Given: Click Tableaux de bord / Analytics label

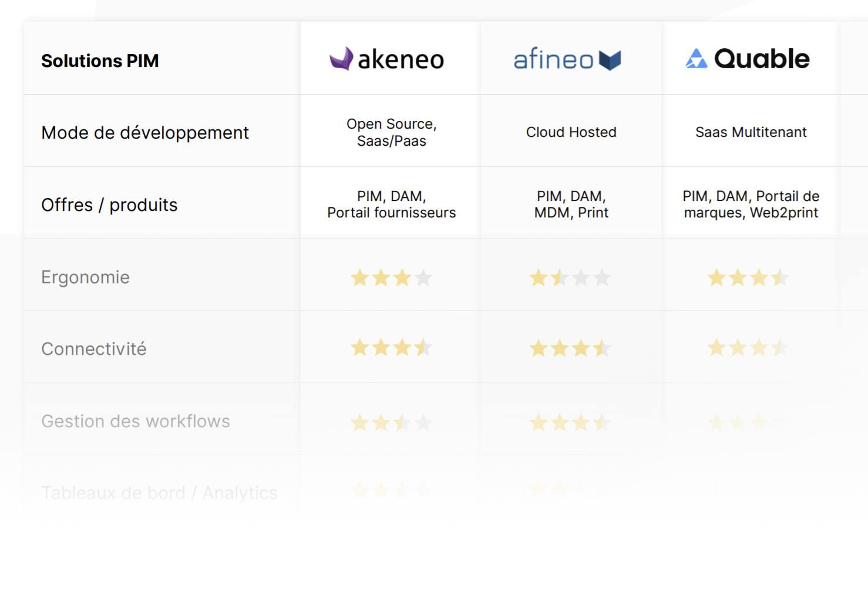Looking at the screenshot, I should (x=159, y=493).
